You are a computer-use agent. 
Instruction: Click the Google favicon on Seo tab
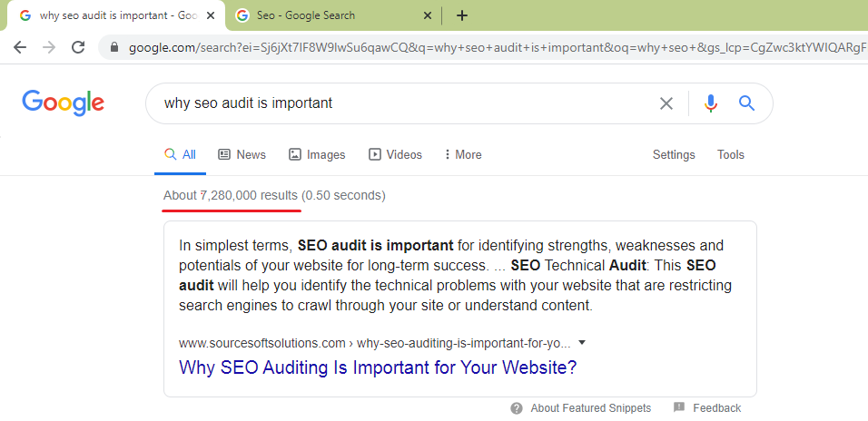pyautogui.click(x=242, y=15)
